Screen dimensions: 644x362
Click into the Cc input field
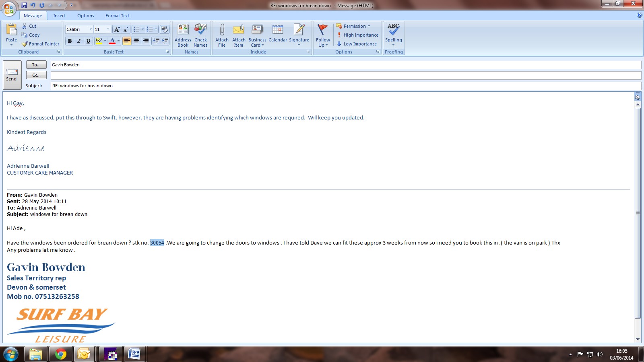[345, 75]
